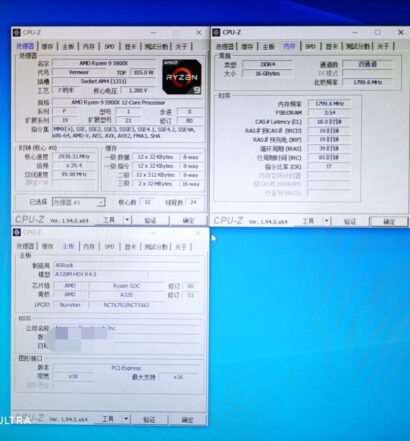Go to the 测试分数 tab in the processor window
Screen dimensions: 410x441
(x=156, y=47)
